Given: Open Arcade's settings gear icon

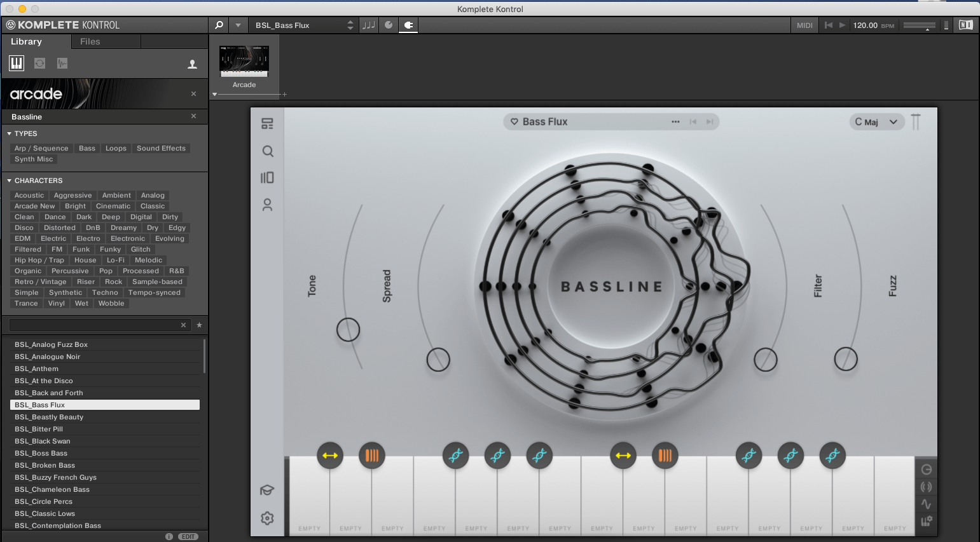Looking at the screenshot, I should click(x=267, y=518).
